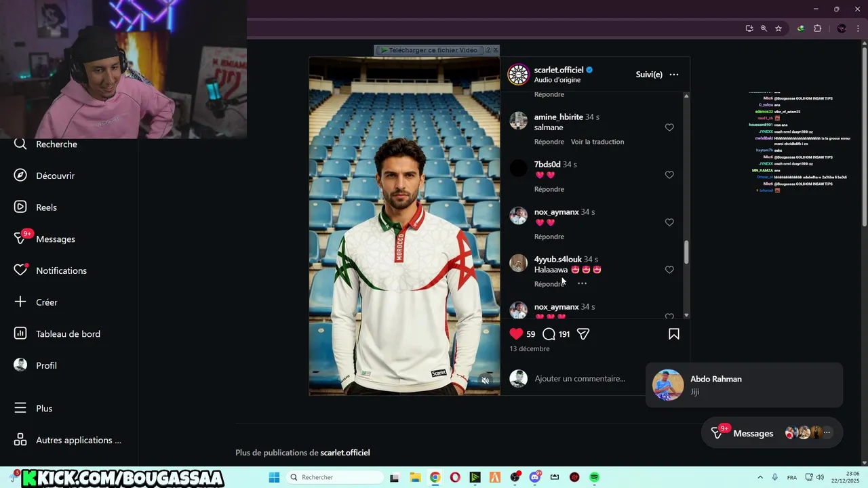Open the volume tray control
This screenshot has width=868, height=488.
coord(820,477)
